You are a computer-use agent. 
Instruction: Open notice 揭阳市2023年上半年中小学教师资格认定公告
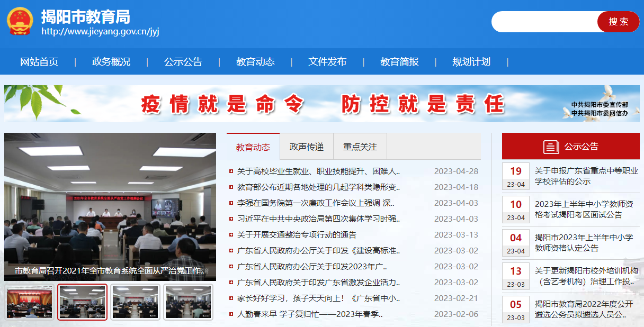click(584, 243)
